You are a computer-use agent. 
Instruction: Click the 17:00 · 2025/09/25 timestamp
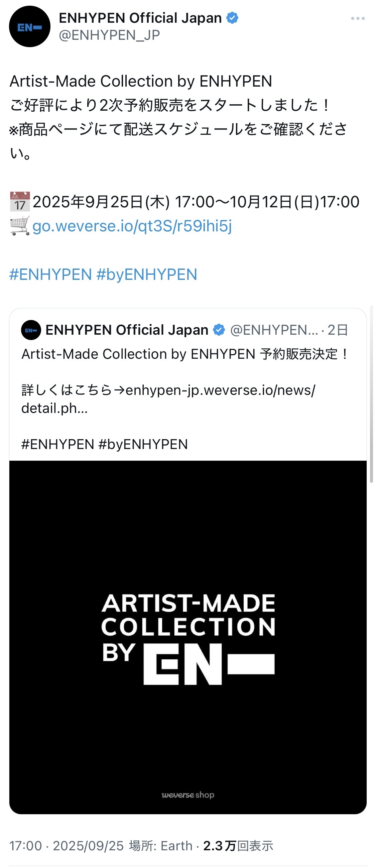click(x=67, y=846)
